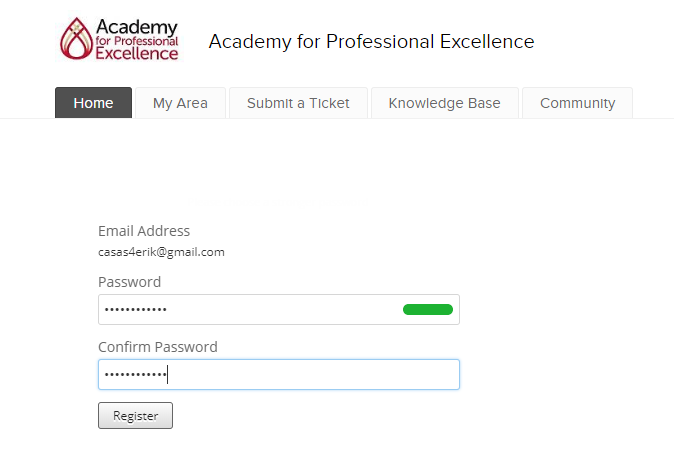Click the casas4erik@gmail.com email text
Viewport: 674px width, 467px height.
[x=161, y=252]
